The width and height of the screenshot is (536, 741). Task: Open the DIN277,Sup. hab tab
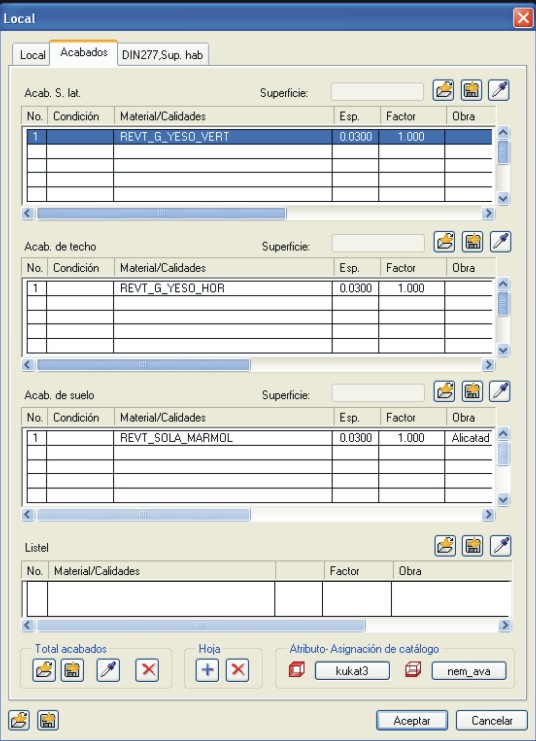[x=162, y=55]
